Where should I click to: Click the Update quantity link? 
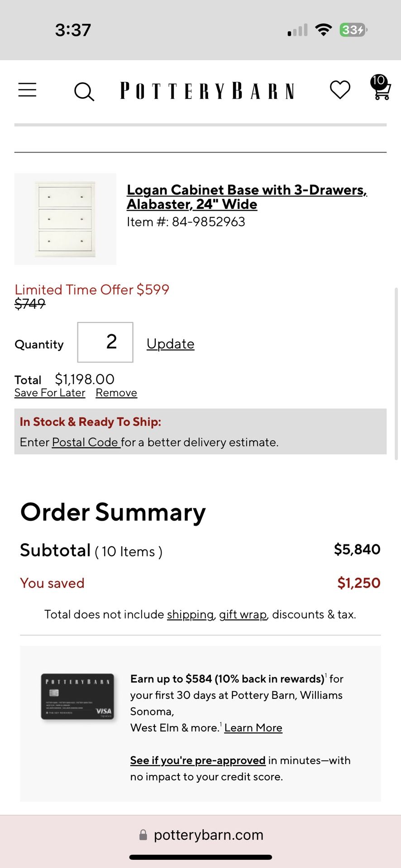click(x=170, y=344)
